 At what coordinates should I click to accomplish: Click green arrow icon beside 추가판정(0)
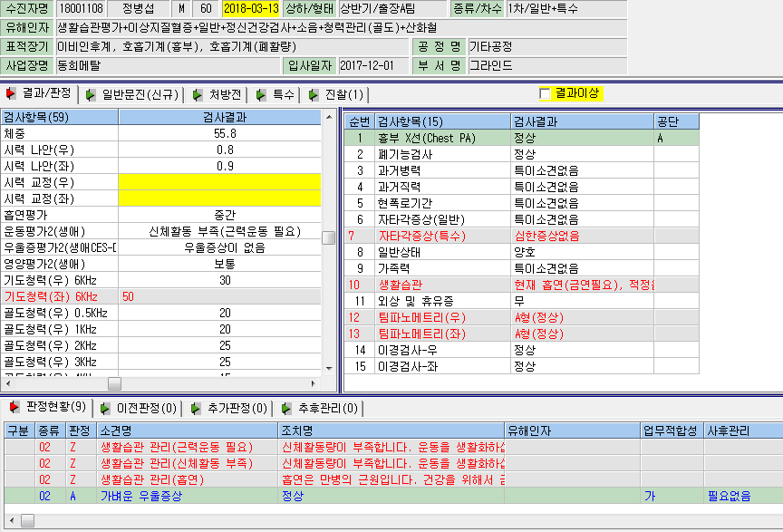pyautogui.click(x=196, y=409)
